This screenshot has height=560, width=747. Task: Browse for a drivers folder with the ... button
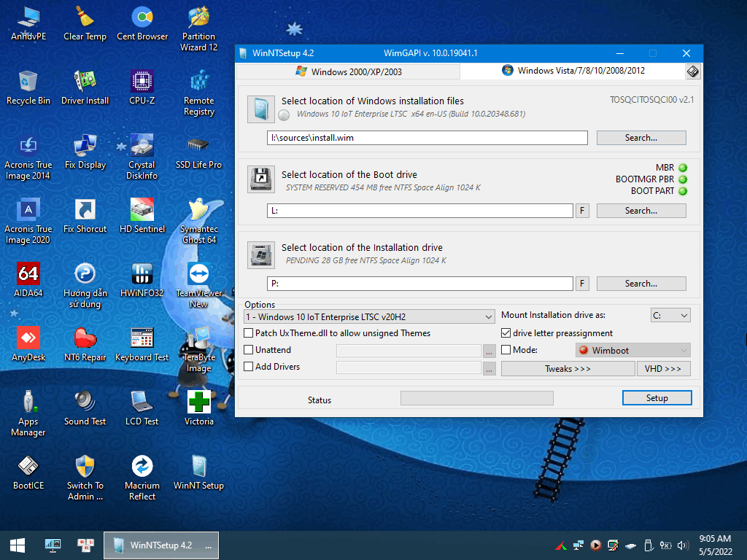pyautogui.click(x=489, y=368)
